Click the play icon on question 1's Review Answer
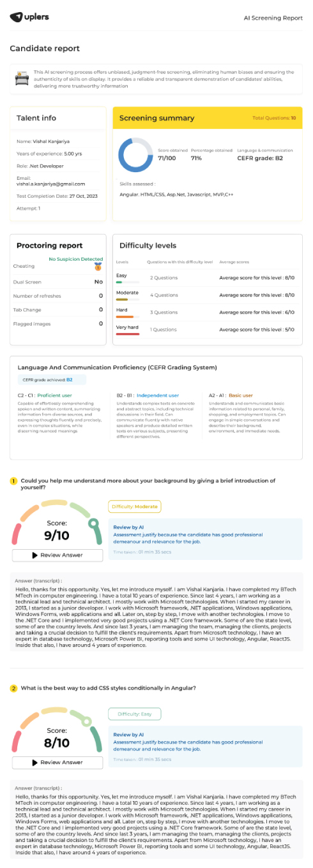 pos(35,555)
